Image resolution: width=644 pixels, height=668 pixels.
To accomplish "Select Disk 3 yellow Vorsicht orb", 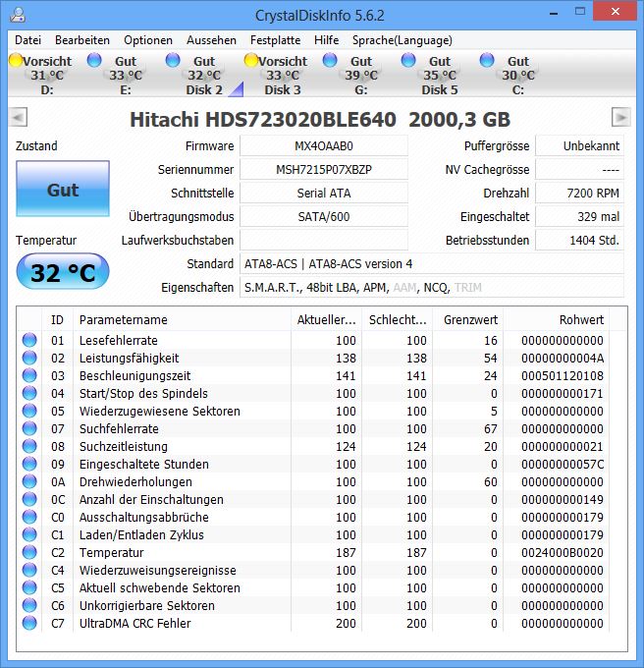I will (x=251, y=61).
